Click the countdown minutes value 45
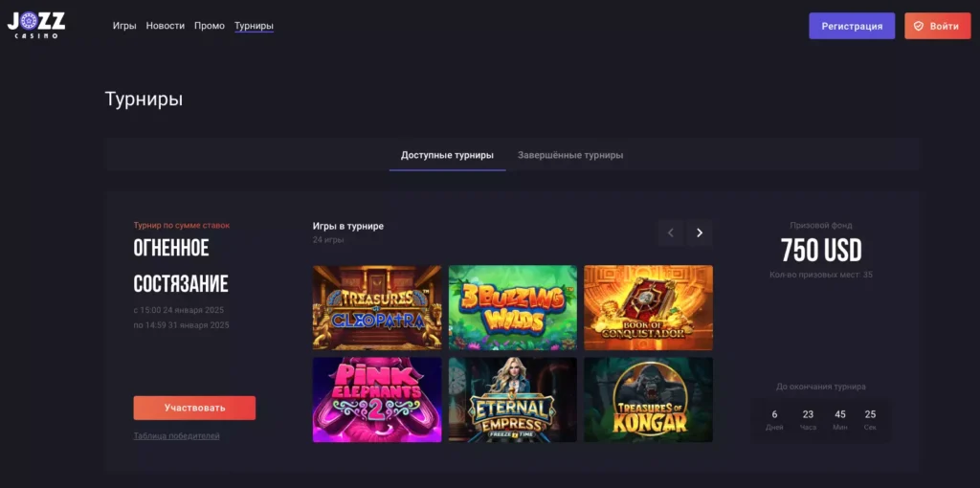Viewport: 980px width, 488px height. click(840, 414)
